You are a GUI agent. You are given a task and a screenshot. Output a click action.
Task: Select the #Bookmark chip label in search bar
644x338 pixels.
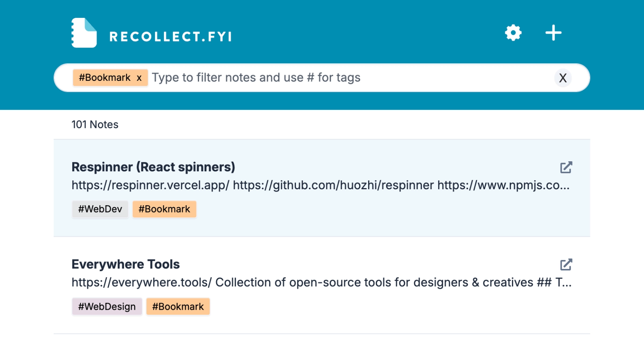pyautogui.click(x=104, y=78)
